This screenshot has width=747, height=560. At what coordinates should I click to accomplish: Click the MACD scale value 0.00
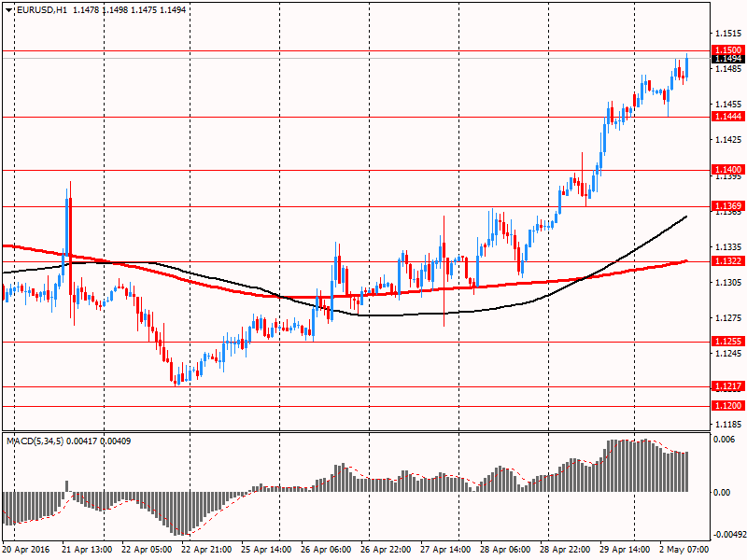click(x=722, y=493)
